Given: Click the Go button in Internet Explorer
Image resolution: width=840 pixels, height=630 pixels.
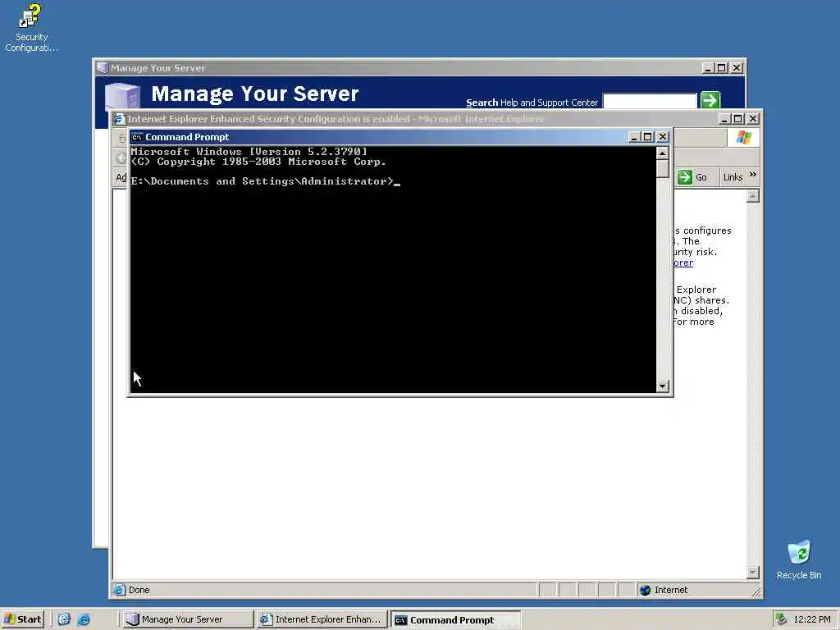Looking at the screenshot, I should [x=692, y=177].
